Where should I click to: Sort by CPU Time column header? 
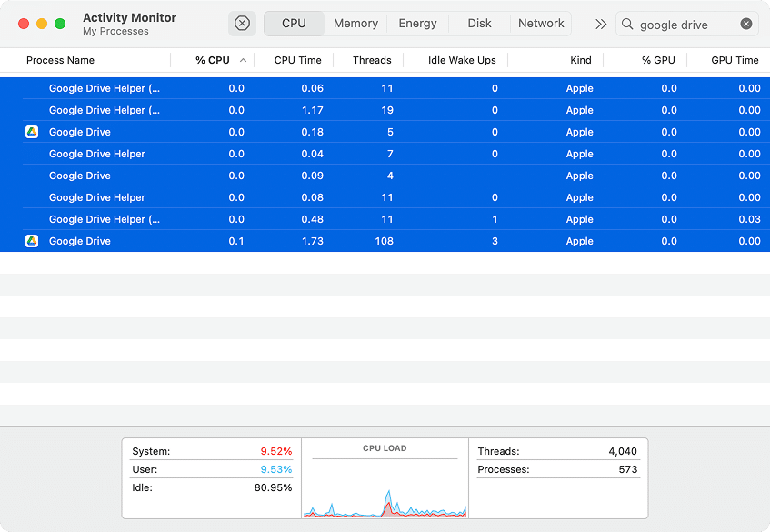coord(297,61)
